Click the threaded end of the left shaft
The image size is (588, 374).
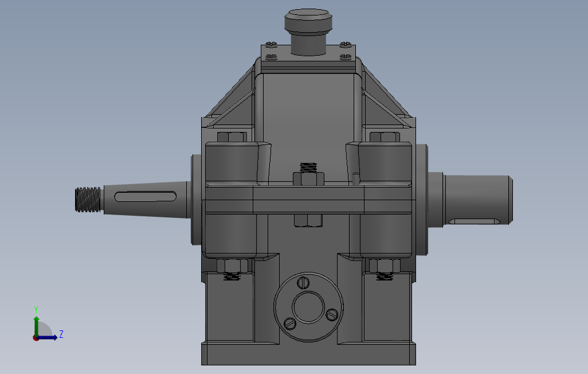pyautogui.click(x=88, y=200)
